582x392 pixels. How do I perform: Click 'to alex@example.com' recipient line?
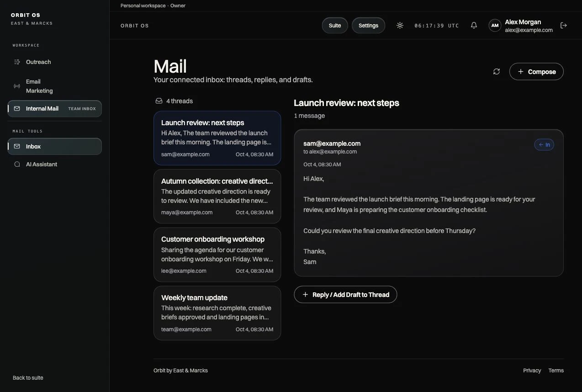[x=330, y=152]
